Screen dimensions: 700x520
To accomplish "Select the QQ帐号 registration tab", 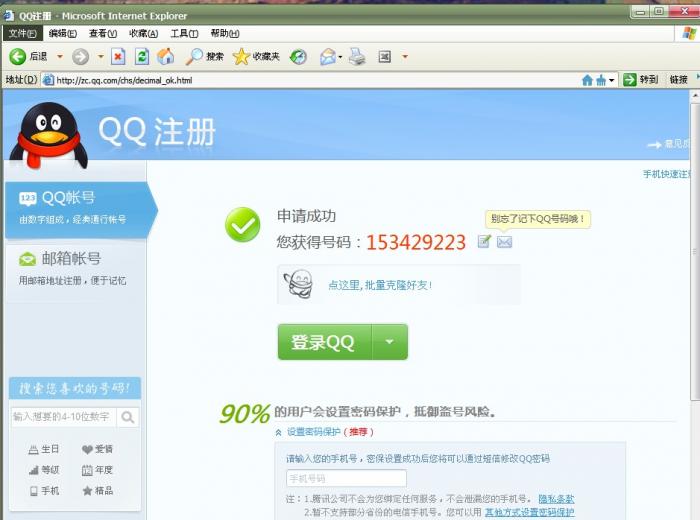I will click(80, 209).
